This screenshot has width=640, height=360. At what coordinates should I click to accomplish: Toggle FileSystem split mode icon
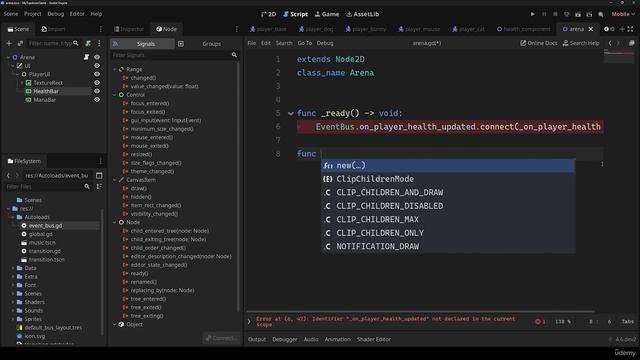(99, 176)
